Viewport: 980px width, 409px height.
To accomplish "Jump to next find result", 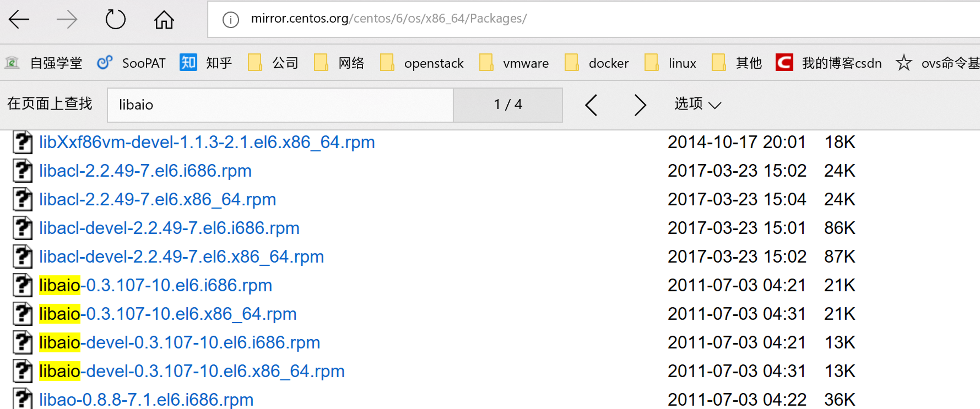I will point(640,105).
